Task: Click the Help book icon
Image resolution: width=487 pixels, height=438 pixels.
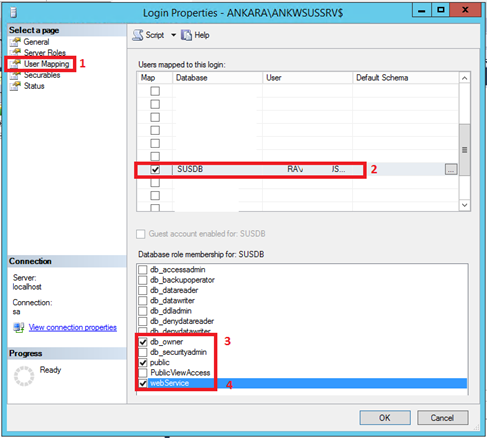Action: [x=186, y=35]
